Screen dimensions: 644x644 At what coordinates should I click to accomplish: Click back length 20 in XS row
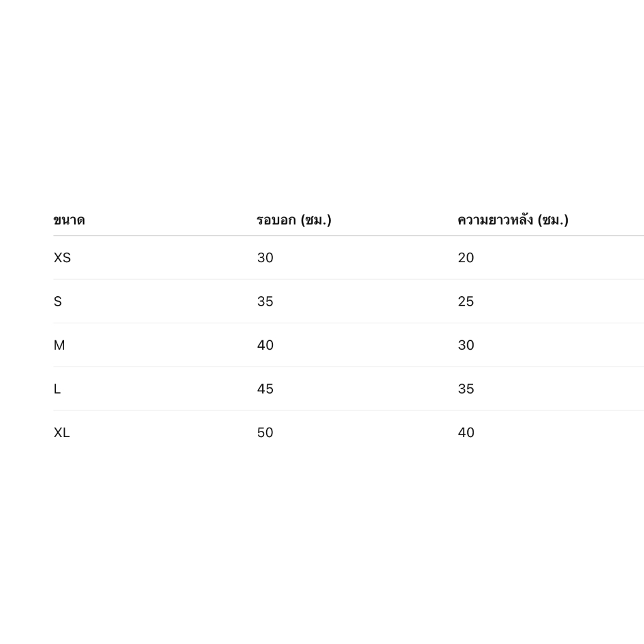pos(466,257)
